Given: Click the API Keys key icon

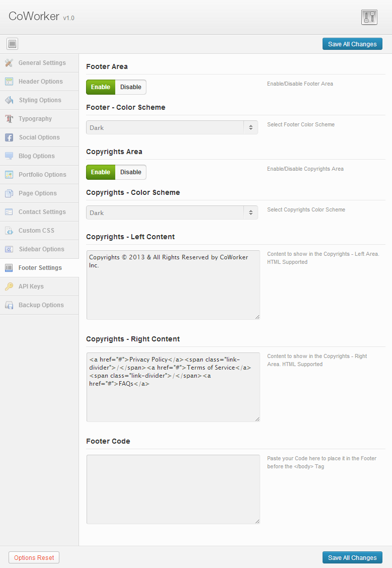Looking at the screenshot, I should click(9, 286).
